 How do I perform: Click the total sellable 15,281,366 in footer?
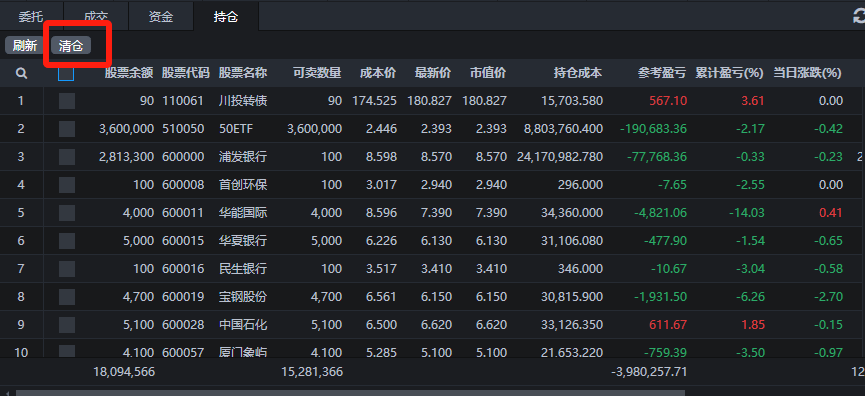[312, 372]
